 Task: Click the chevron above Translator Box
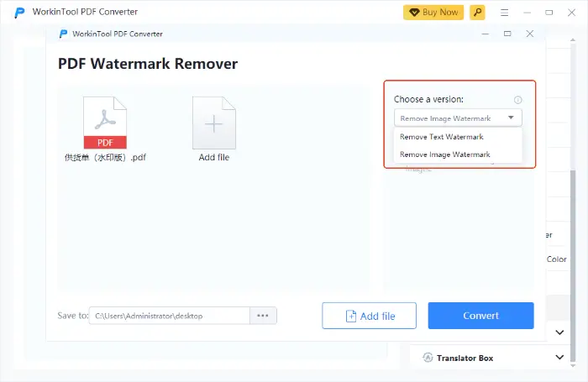click(x=559, y=332)
